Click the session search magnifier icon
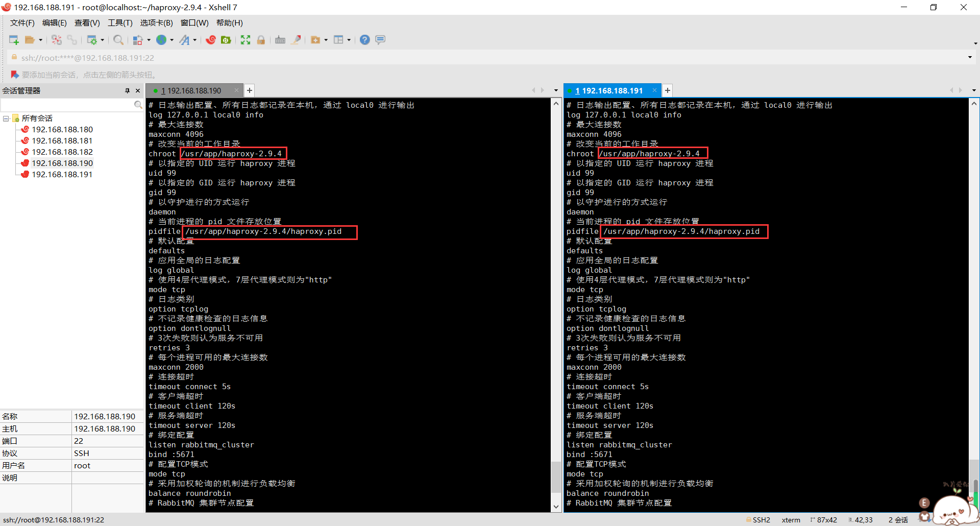 tap(138, 105)
